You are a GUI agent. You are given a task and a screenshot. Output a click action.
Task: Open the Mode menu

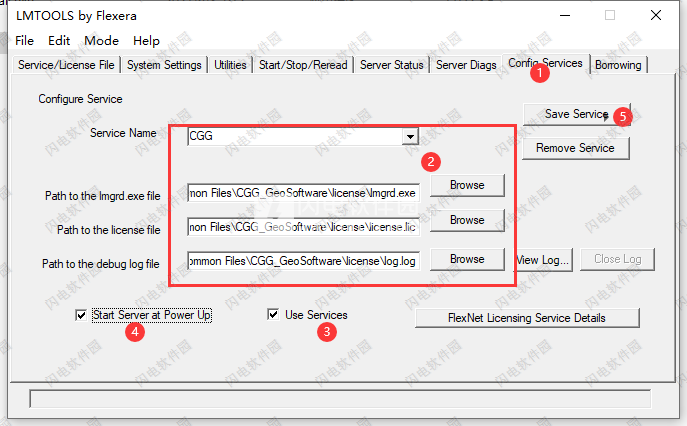[x=101, y=41]
